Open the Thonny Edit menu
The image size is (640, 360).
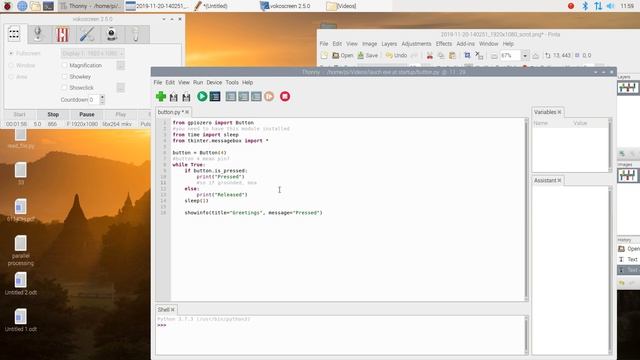(170, 82)
